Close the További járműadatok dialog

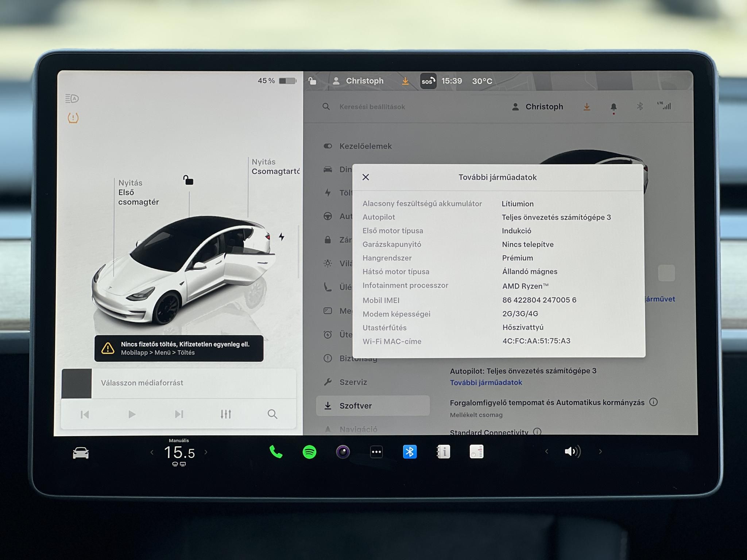(365, 177)
